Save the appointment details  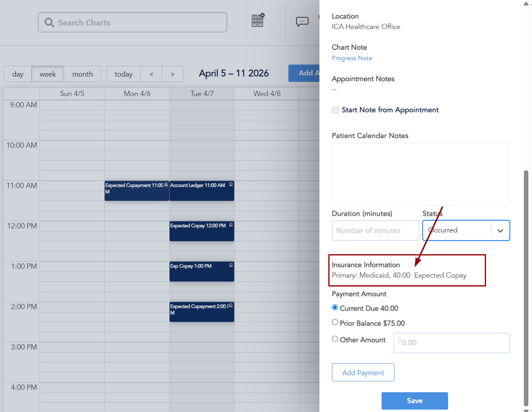click(415, 401)
